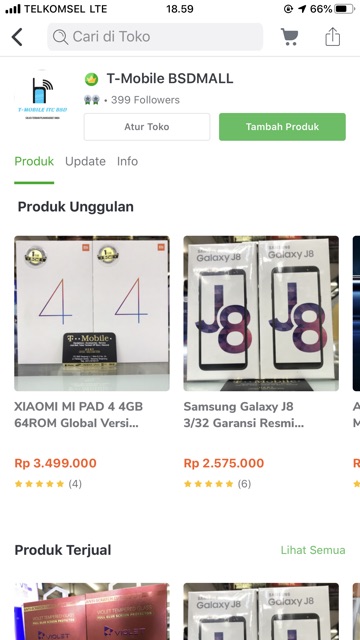Open Lihat Semua for Produk Terjual

click(313, 550)
